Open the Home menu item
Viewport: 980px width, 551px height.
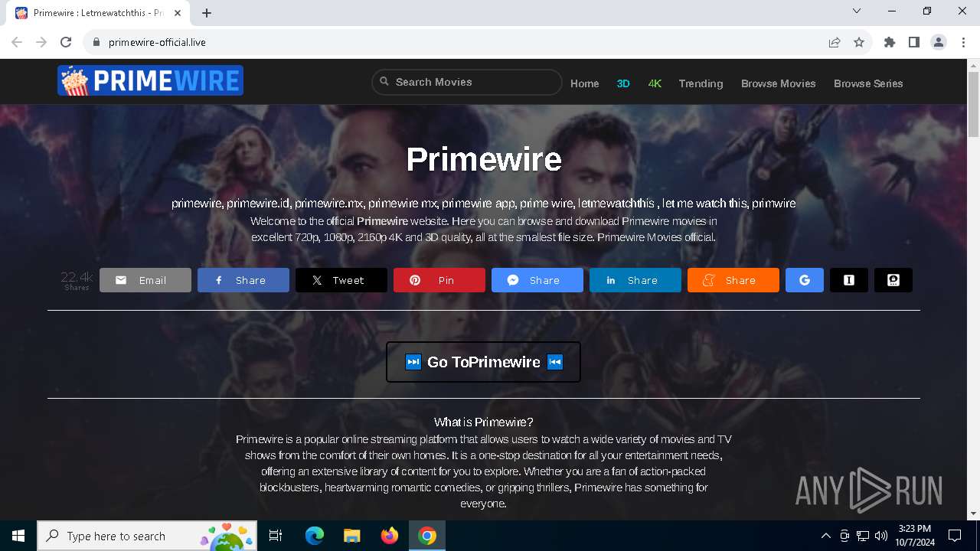(585, 83)
